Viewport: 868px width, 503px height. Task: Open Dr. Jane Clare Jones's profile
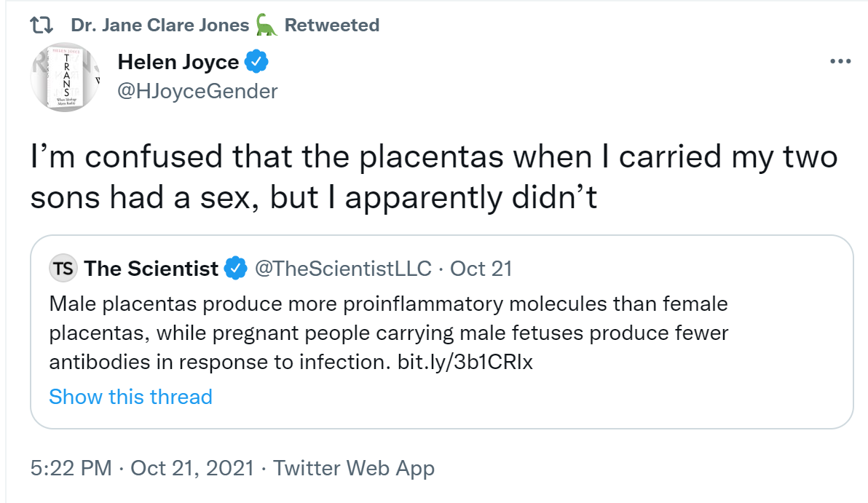click(159, 25)
